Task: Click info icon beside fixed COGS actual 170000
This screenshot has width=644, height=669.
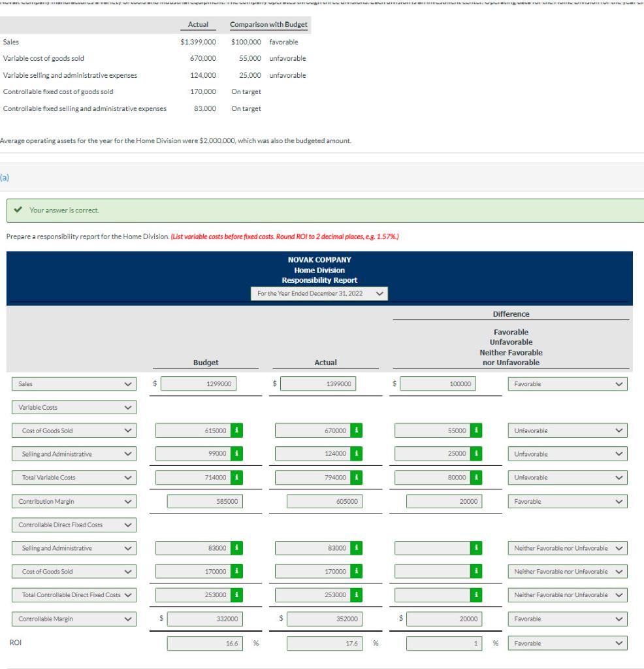Action: click(x=356, y=571)
